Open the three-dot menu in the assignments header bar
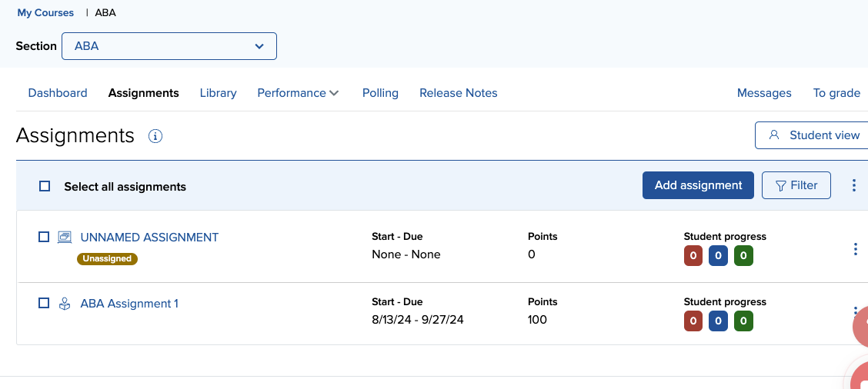Image resolution: width=868 pixels, height=389 pixels. pyautogui.click(x=853, y=185)
